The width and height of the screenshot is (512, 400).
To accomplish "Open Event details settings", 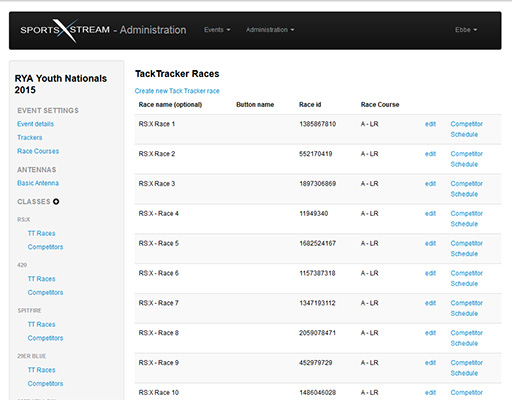I will (35, 124).
